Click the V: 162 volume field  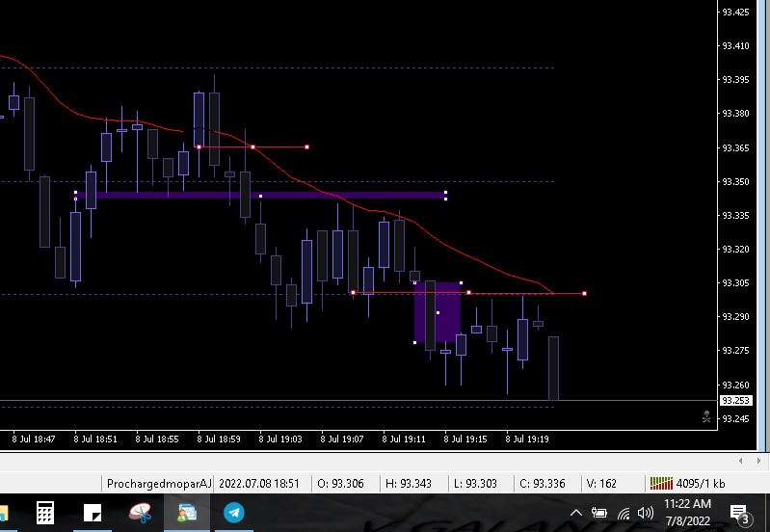[601, 484]
